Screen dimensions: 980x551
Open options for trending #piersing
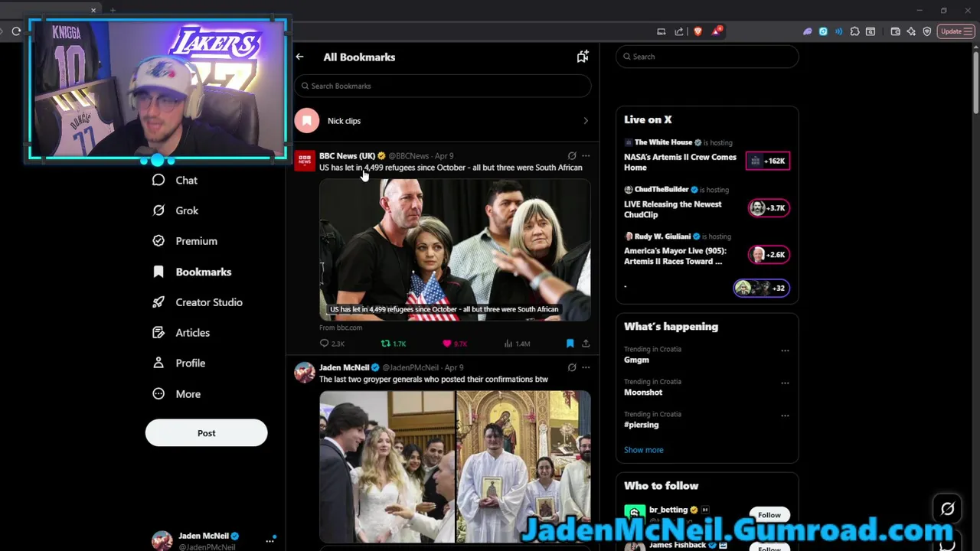[785, 416]
